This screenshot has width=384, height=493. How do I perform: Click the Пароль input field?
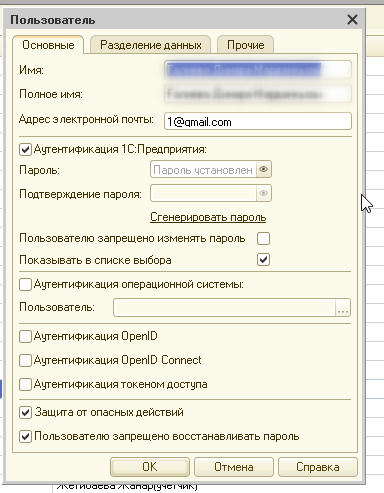[203, 169]
